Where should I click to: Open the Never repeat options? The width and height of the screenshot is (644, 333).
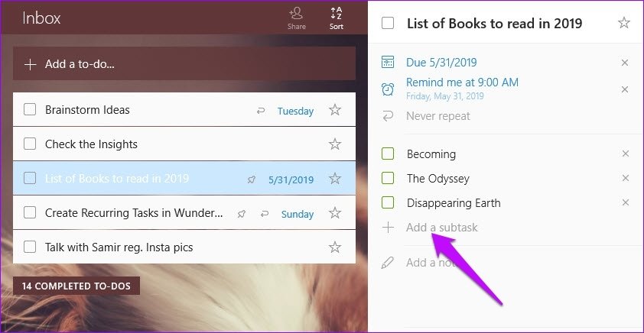coord(437,116)
